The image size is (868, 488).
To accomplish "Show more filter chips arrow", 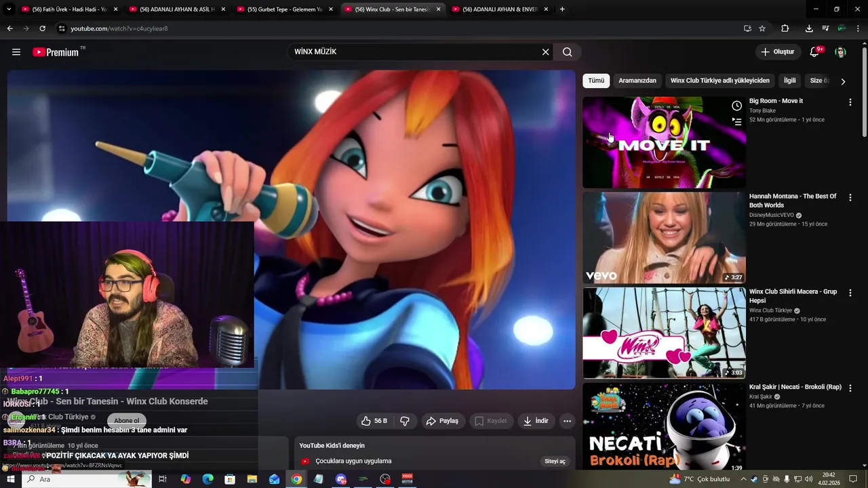I will (843, 81).
